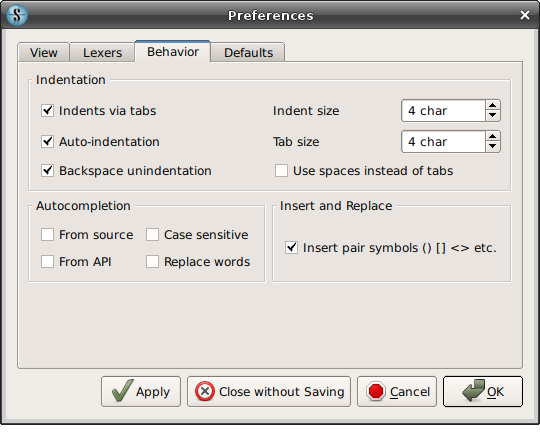Uncheck Backspace unindentation

point(48,171)
